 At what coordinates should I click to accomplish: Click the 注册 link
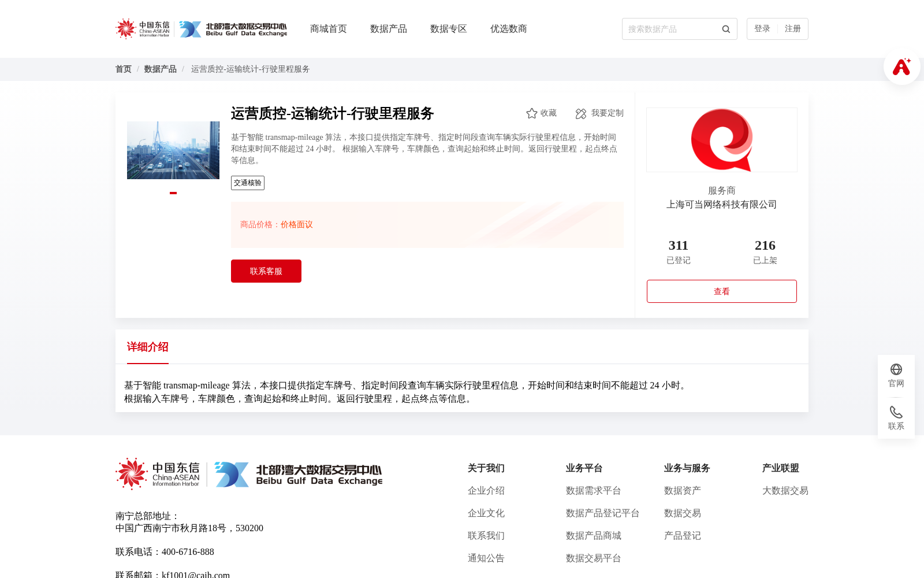click(x=793, y=29)
